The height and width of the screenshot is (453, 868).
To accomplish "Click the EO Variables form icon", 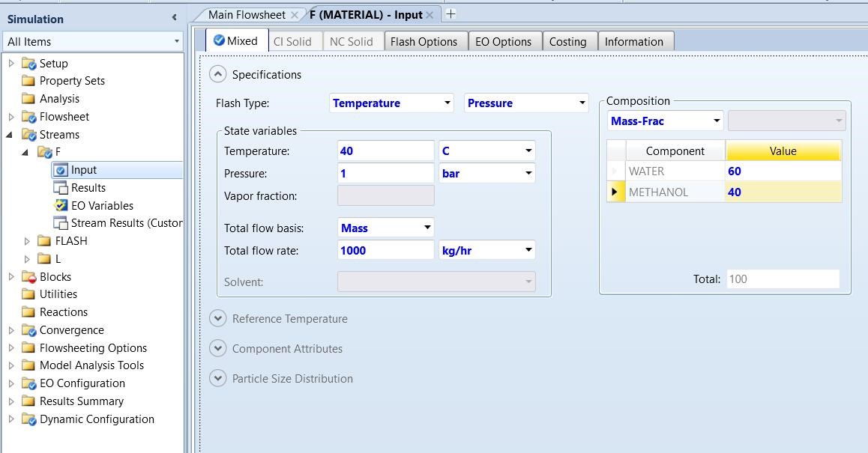I will point(61,206).
